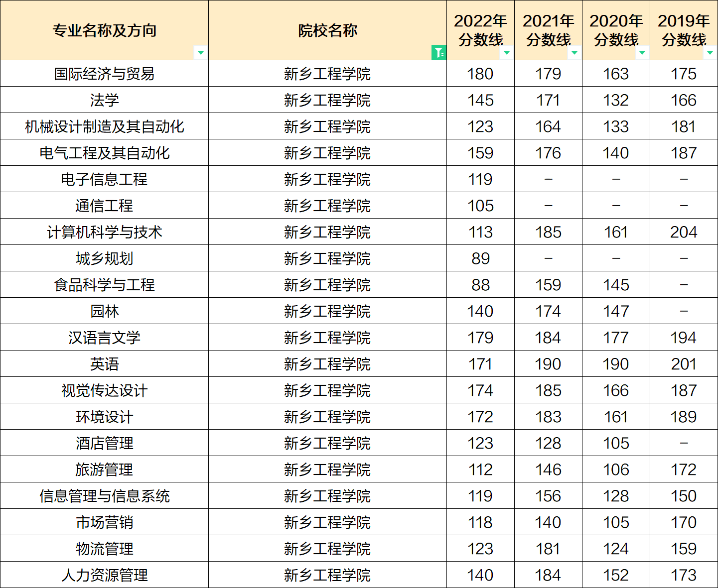Click the 2019 score 201 for 英语
Image resolution: width=718 pixels, height=588 pixels.
(x=684, y=364)
